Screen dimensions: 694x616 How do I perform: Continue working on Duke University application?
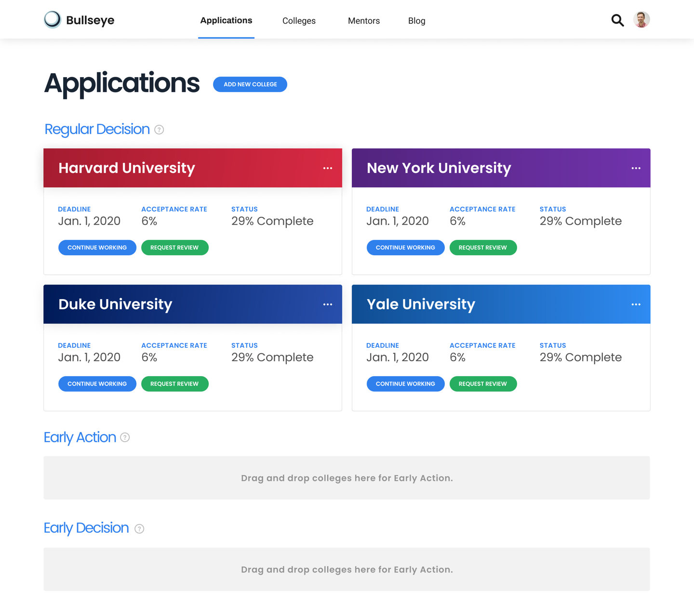click(97, 384)
